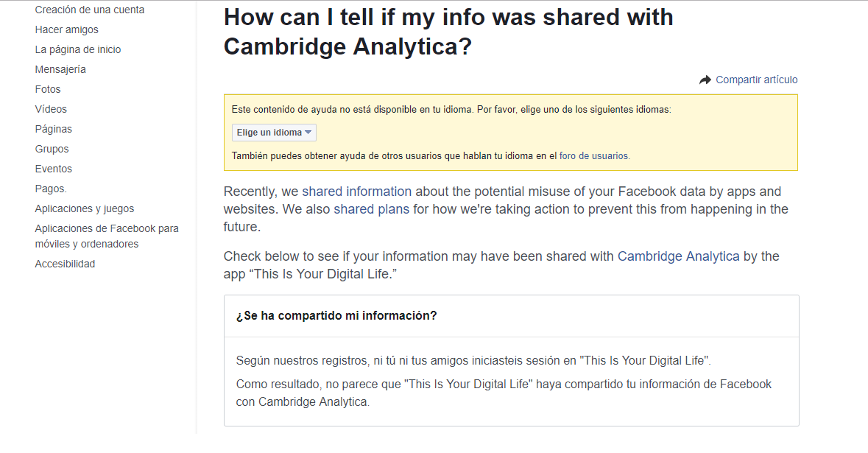Open the 'Grupos' sidebar entry
868x453 pixels.
coord(52,150)
